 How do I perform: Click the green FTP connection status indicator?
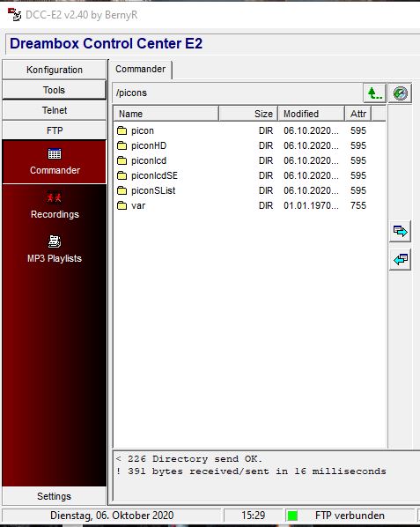pyautogui.click(x=292, y=516)
